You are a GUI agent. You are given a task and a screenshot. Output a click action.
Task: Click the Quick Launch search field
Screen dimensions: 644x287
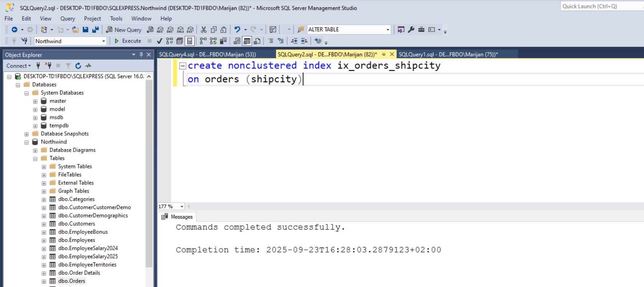click(x=600, y=6)
